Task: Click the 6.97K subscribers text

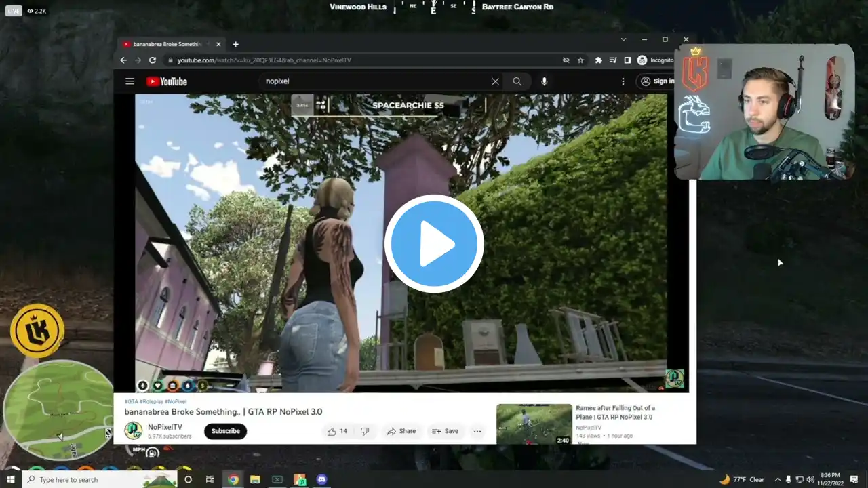Action: click(170, 436)
